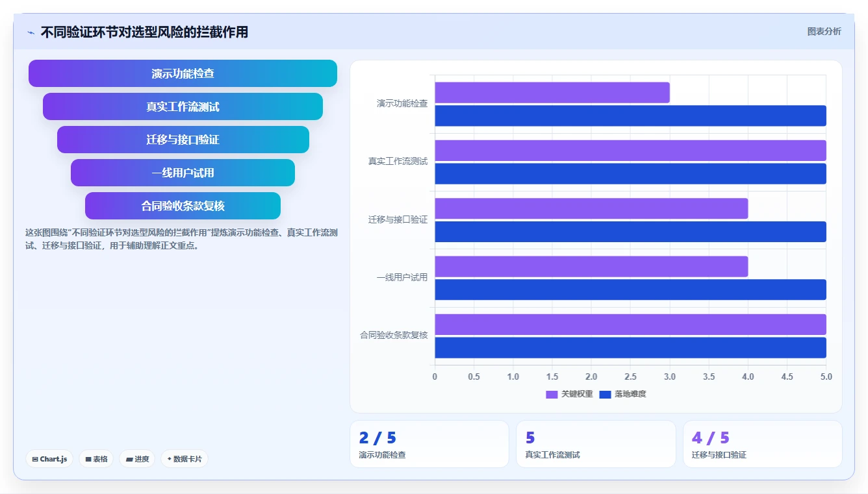Image resolution: width=868 pixels, height=494 pixels.
Task: Click purple 关键权重 bar for 迁移与接口验证
Action: (591, 208)
